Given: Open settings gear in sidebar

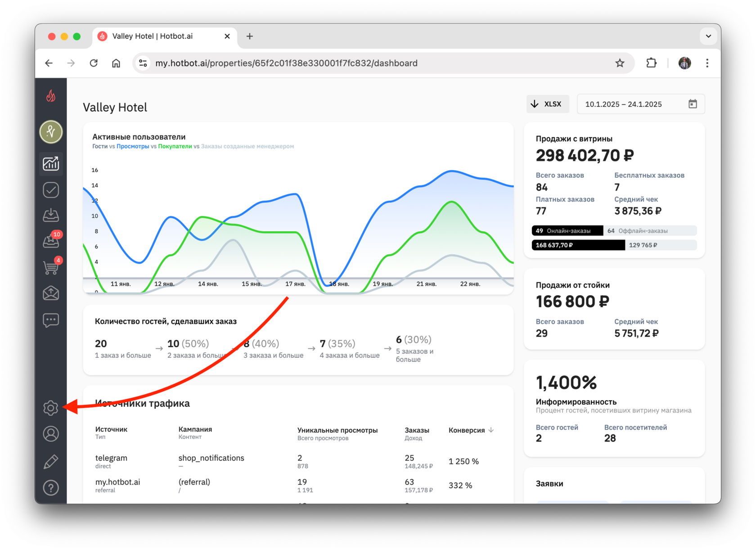Looking at the screenshot, I should (x=51, y=408).
